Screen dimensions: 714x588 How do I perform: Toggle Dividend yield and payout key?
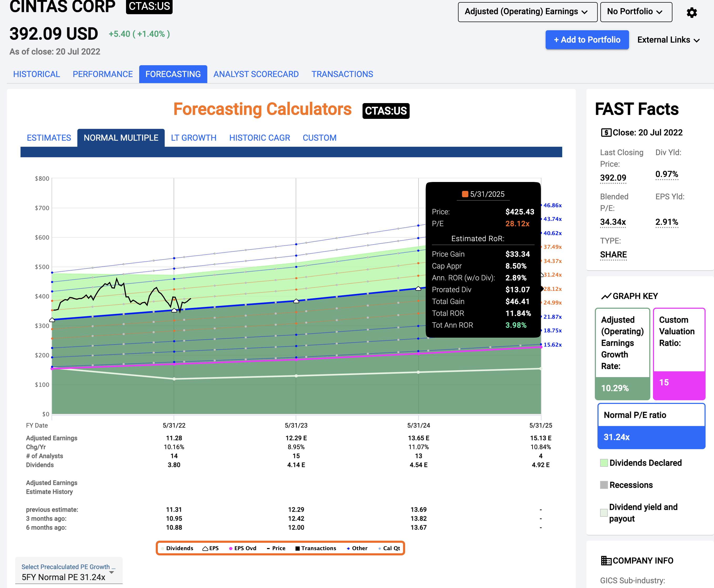pos(639,513)
